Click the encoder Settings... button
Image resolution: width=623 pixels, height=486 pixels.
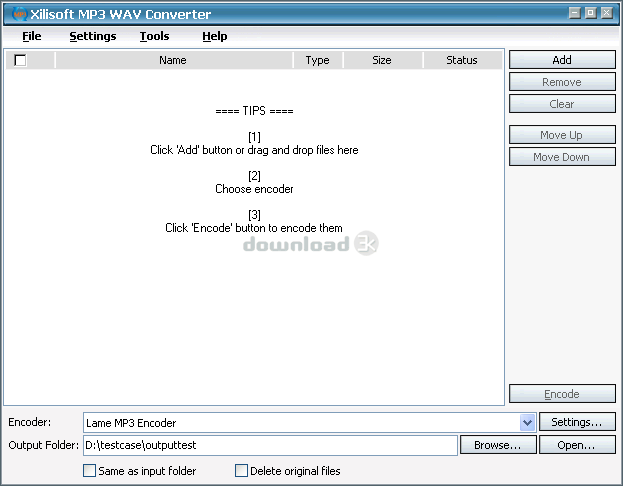(578, 423)
